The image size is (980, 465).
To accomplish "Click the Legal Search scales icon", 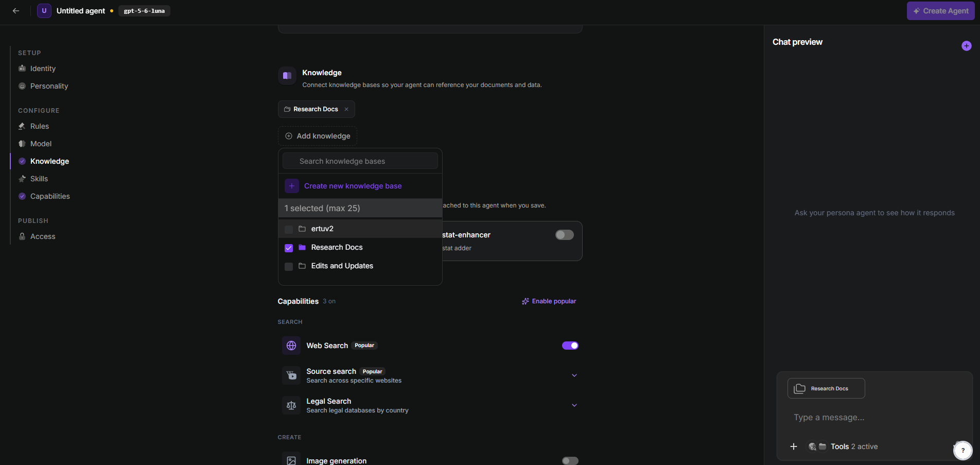I will pos(291,405).
